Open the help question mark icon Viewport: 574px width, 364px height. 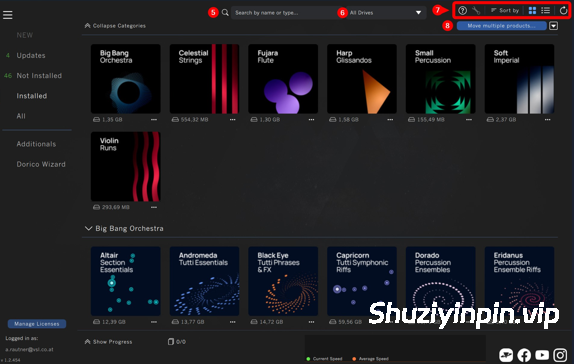[x=462, y=11]
